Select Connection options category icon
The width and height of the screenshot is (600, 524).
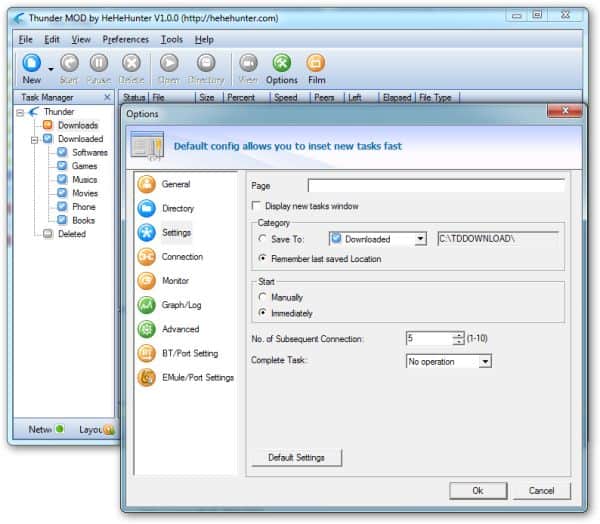tap(147, 257)
